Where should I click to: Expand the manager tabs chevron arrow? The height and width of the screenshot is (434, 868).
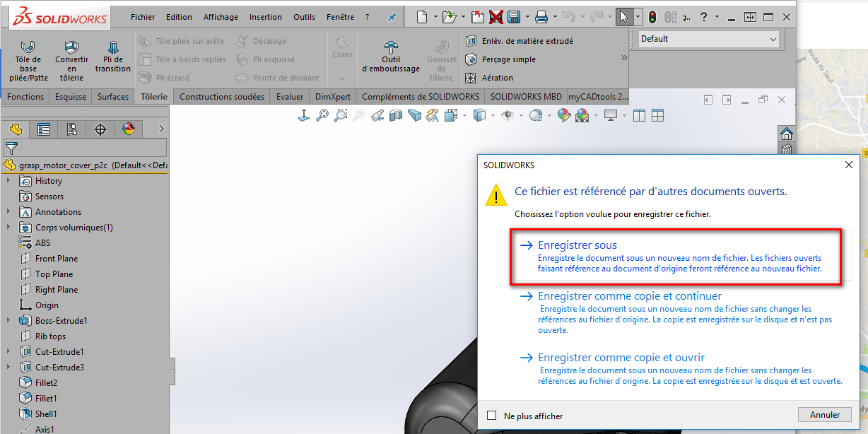pyautogui.click(x=161, y=129)
